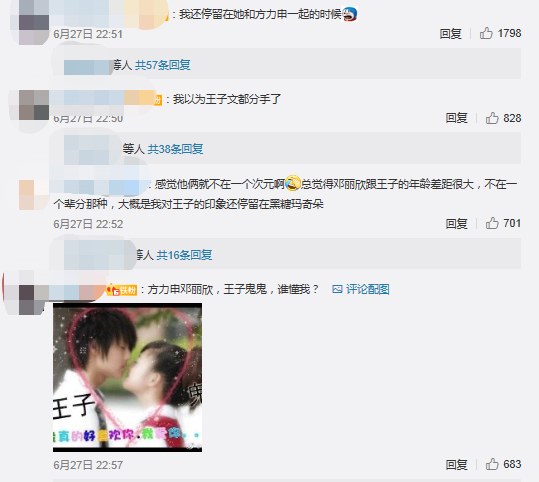This screenshot has width=539, height=482.
Task: Reply to the comment posted at 22:57
Action: (x=456, y=465)
